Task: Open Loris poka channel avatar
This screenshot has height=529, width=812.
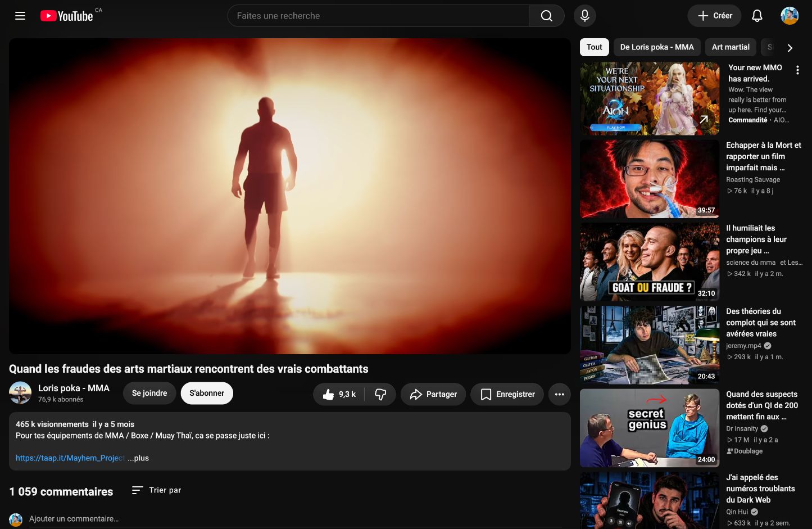Action: [x=20, y=393]
